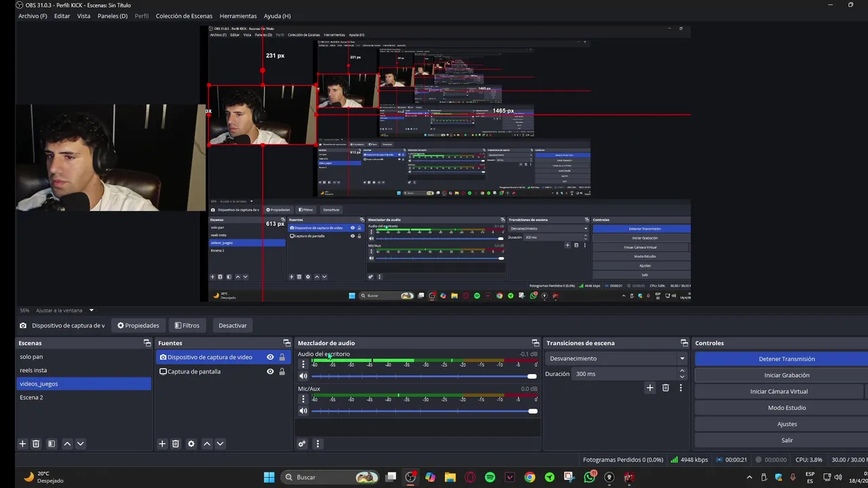Add a new source in Fuentes panel
This screenshot has height=488, width=868.
click(x=162, y=444)
